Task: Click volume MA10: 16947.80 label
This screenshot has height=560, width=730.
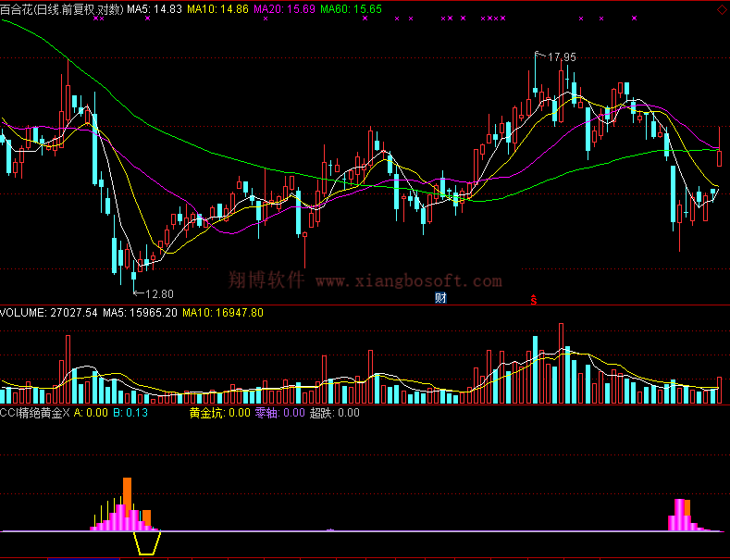Action: coord(223,313)
